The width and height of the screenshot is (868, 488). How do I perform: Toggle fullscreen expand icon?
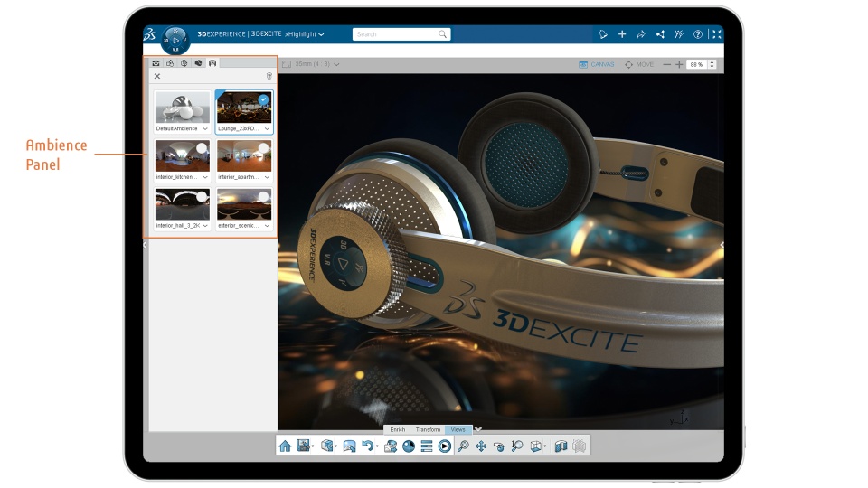(716, 34)
